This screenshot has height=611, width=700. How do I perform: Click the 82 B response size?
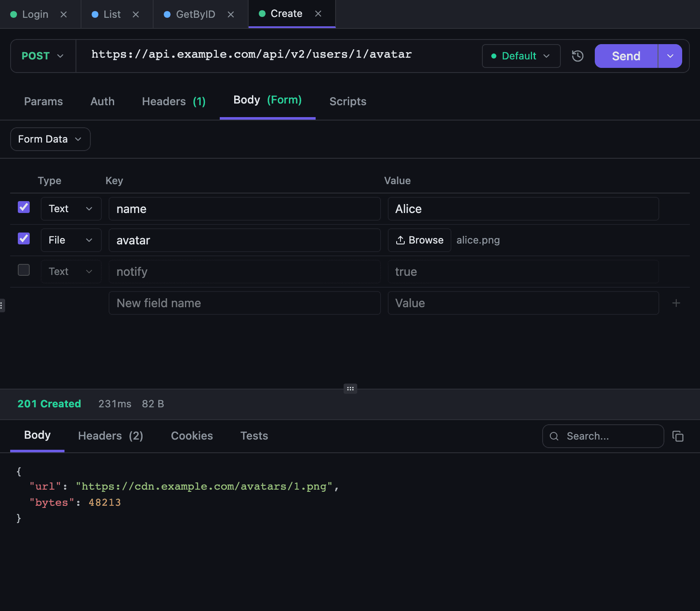[153, 404]
